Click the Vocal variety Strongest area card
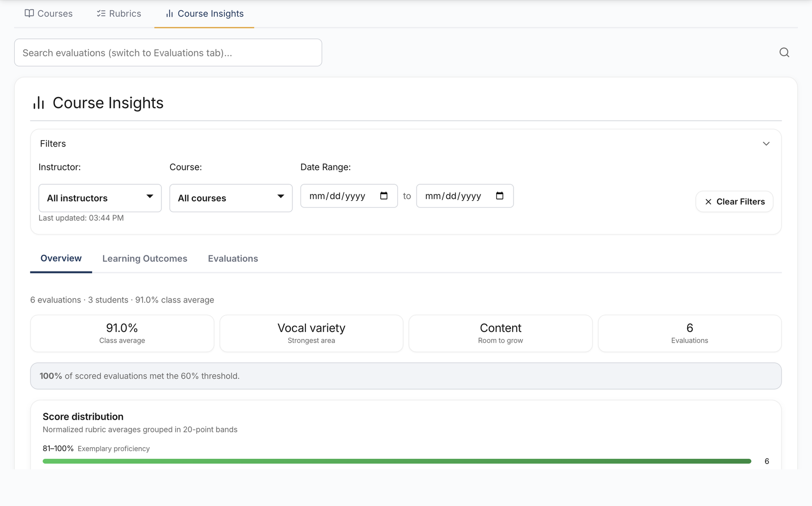 (x=312, y=333)
